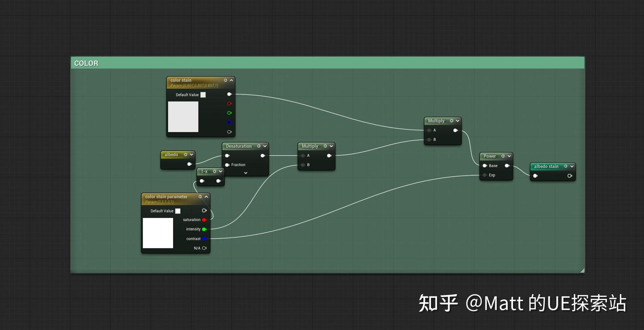Click the gear icon on the albedo stain node
The height and width of the screenshot is (330, 644).
(x=566, y=166)
